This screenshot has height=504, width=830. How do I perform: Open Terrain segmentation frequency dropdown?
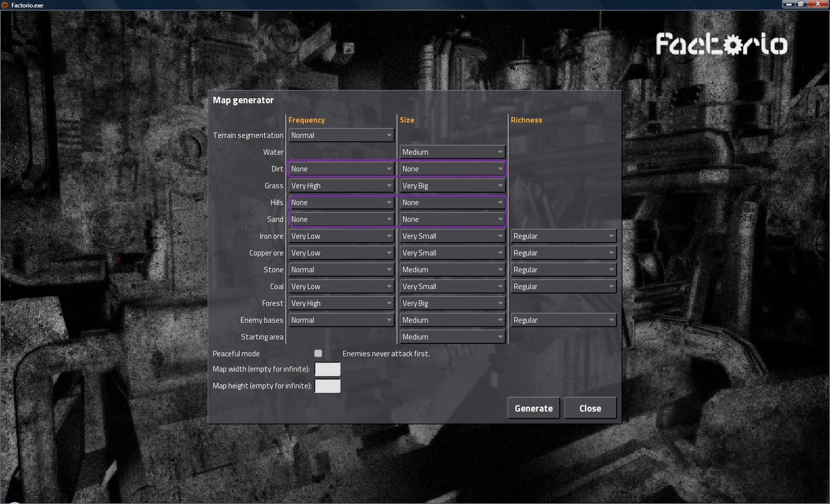click(x=341, y=135)
